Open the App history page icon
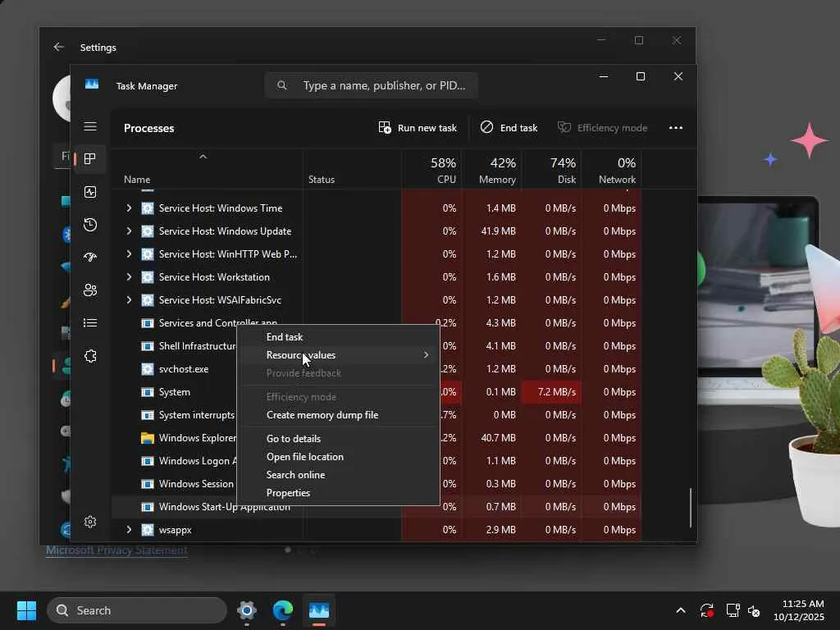 click(90, 225)
